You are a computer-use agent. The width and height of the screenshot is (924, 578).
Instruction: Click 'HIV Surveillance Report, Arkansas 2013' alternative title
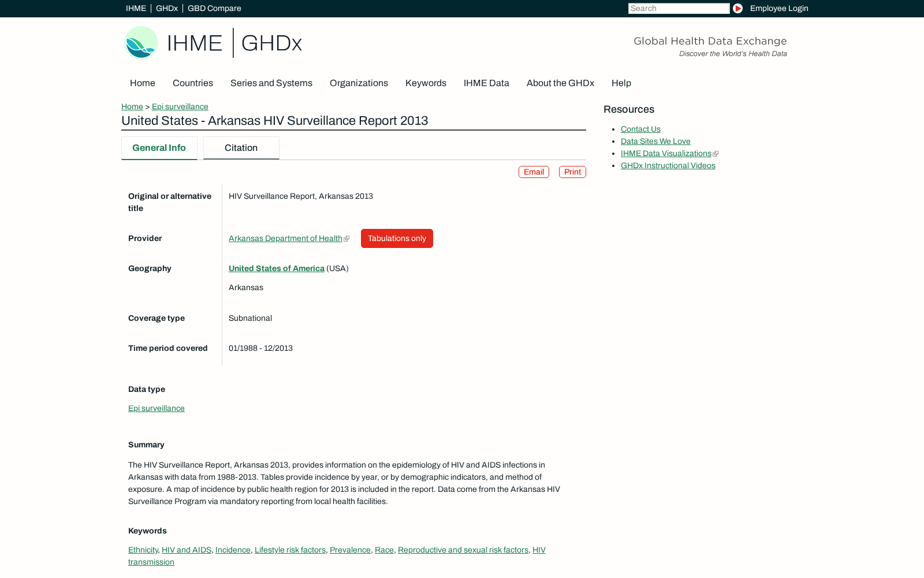point(301,197)
